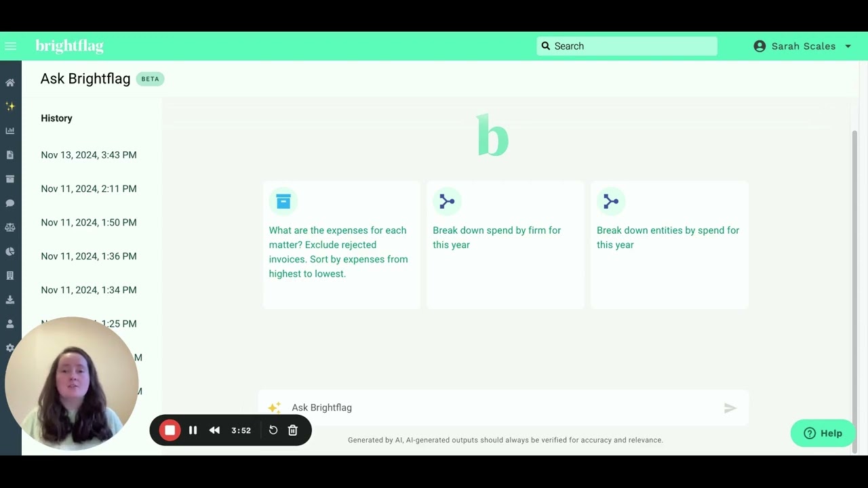
Task: Click the Ask Brightflag prompt input
Action: [x=503, y=407]
